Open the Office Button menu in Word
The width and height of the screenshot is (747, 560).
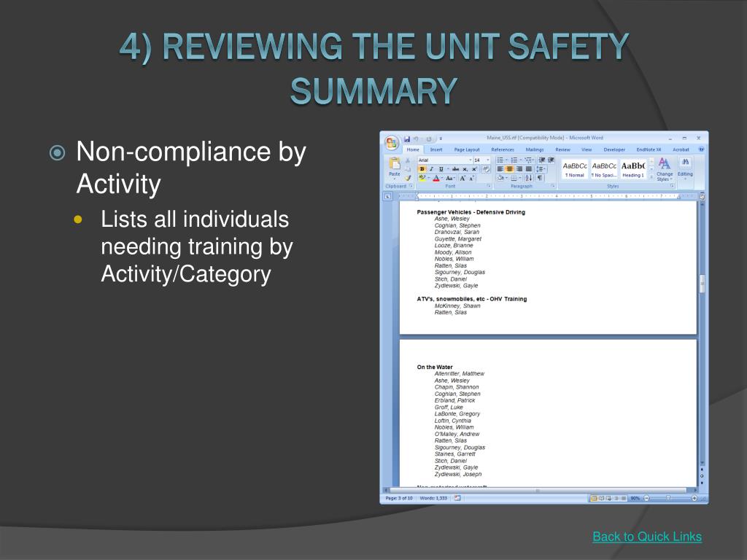392,142
